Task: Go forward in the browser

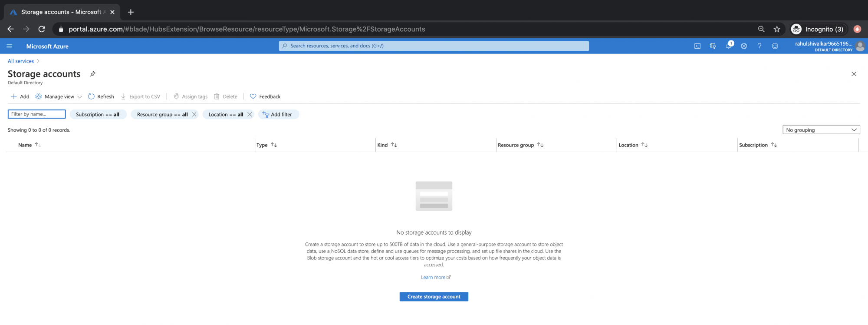Action: [x=26, y=29]
